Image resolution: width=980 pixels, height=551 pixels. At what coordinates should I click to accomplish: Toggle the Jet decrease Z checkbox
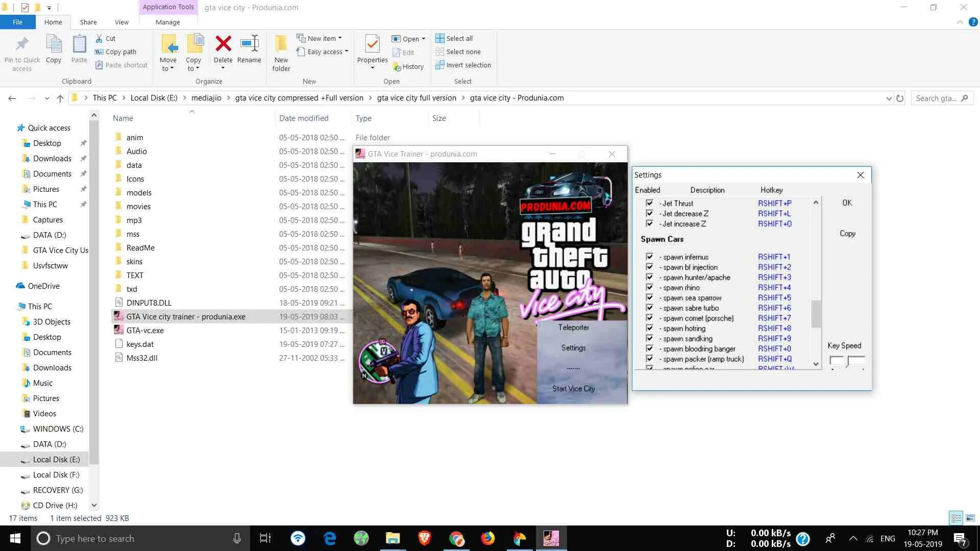[649, 213]
